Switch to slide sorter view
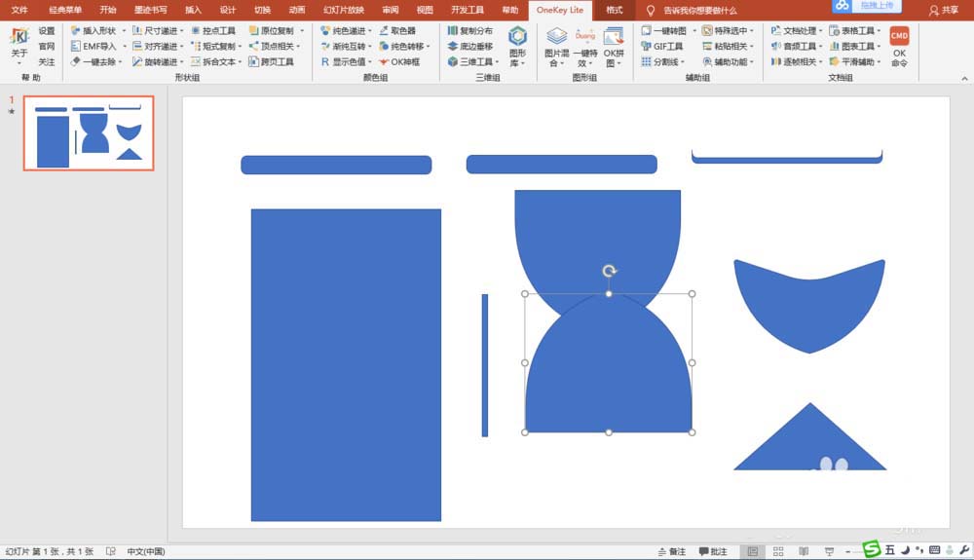Image resolution: width=974 pixels, height=560 pixels. tap(778, 551)
